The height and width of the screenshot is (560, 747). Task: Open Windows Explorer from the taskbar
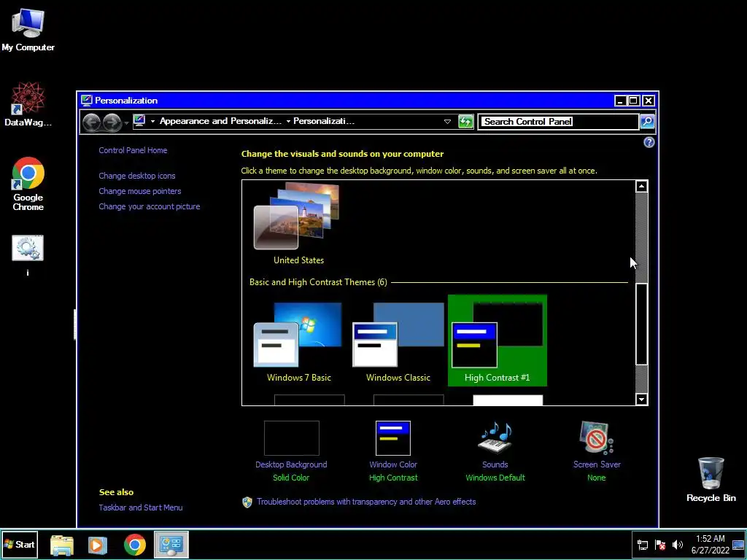(62, 545)
